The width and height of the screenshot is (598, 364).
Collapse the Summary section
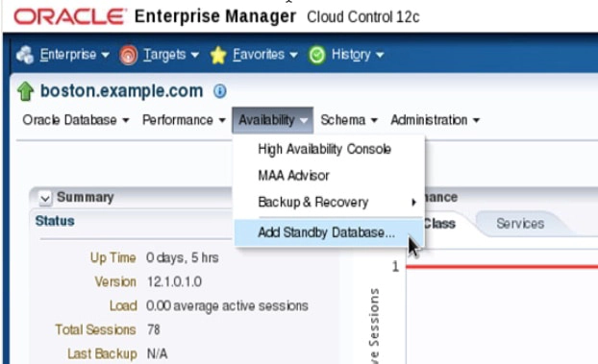(45, 198)
